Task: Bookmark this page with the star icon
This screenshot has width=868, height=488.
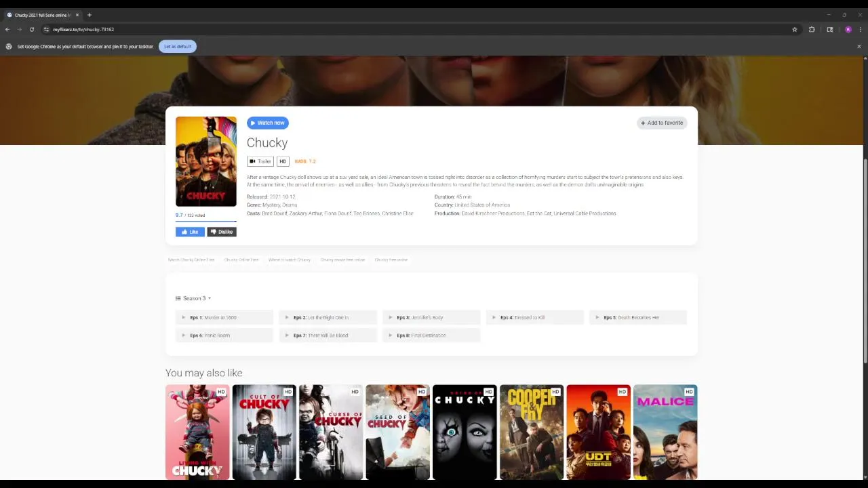Action: click(x=795, y=30)
